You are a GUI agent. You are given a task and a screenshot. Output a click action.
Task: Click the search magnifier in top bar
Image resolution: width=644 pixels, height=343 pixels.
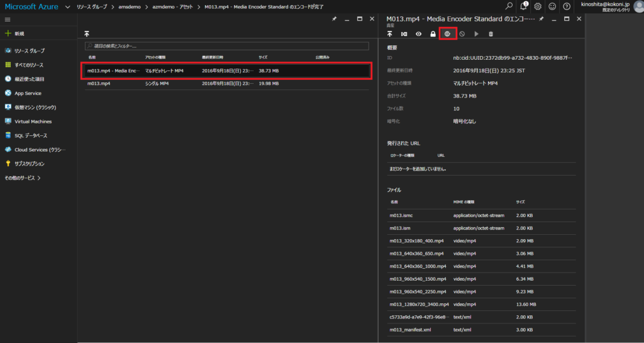(x=509, y=6)
